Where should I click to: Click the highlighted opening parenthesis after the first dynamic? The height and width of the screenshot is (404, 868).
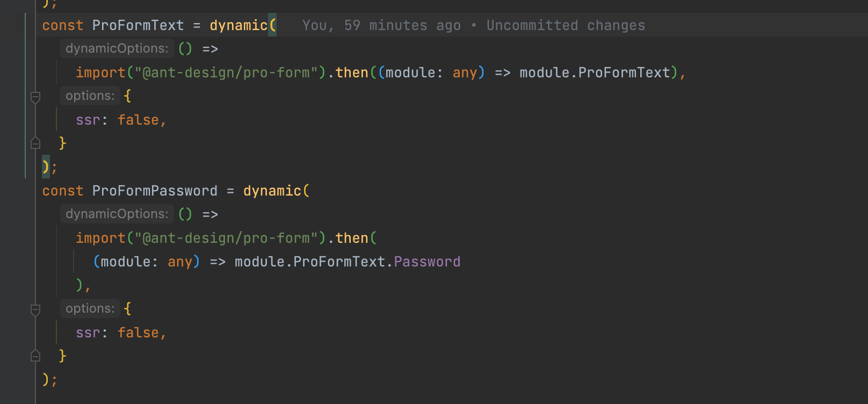(272, 25)
